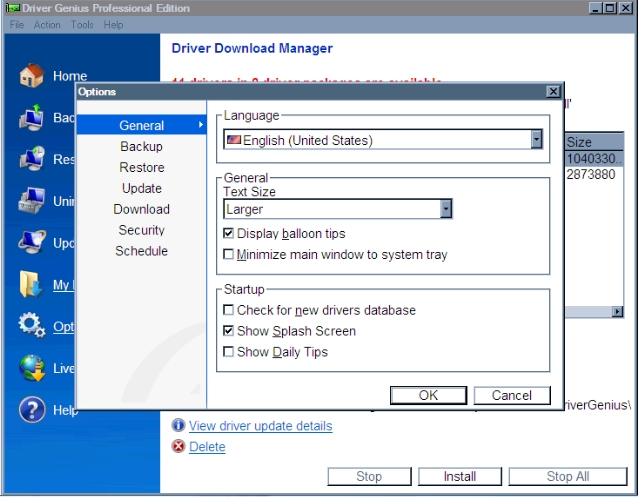The width and height of the screenshot is (638, 497).
Task: Open the Text Size dropdown arrow
Action: 446,209
